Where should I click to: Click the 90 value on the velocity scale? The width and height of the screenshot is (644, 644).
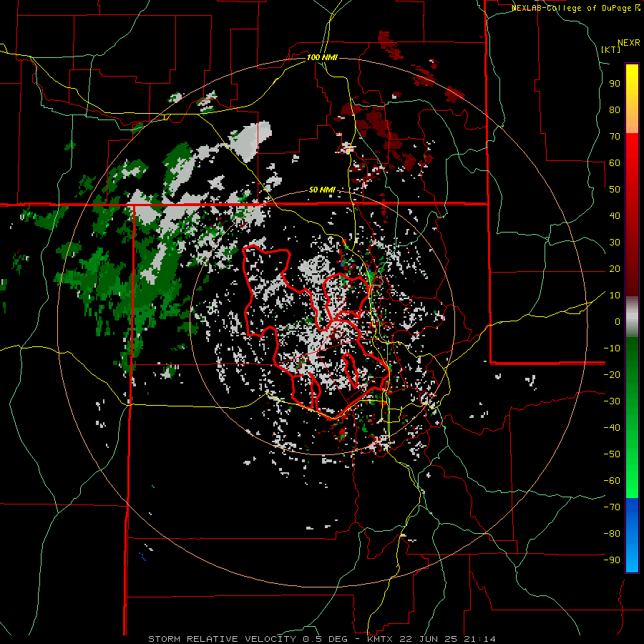615,84
